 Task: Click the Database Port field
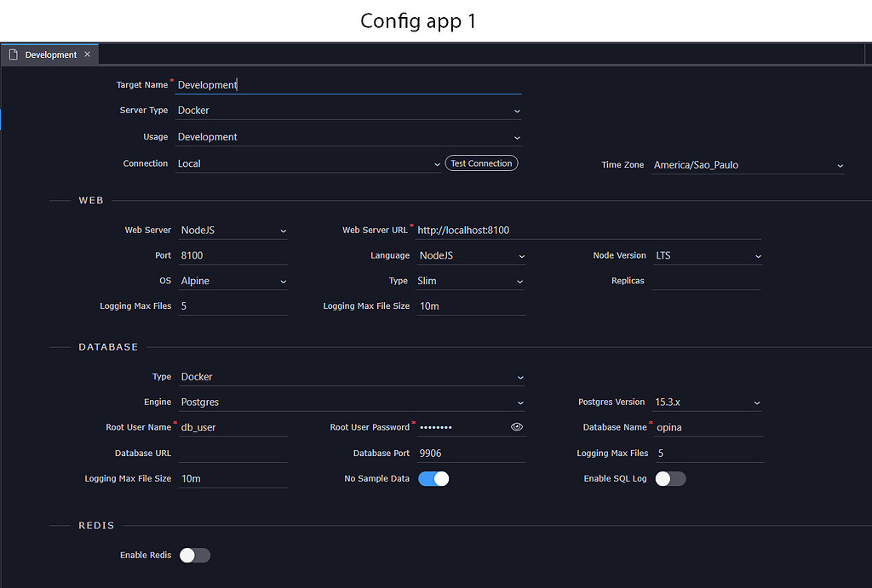click(468, 453)
